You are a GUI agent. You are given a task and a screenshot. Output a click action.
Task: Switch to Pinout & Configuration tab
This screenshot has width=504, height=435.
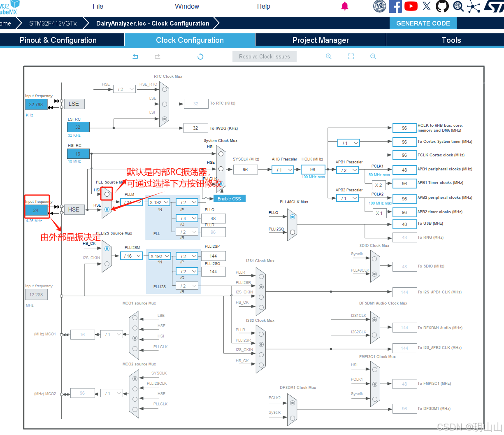pos(62,40)
